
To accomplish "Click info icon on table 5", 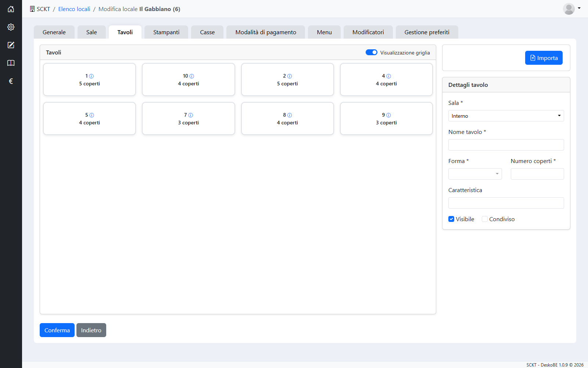I will click(92, 115).
